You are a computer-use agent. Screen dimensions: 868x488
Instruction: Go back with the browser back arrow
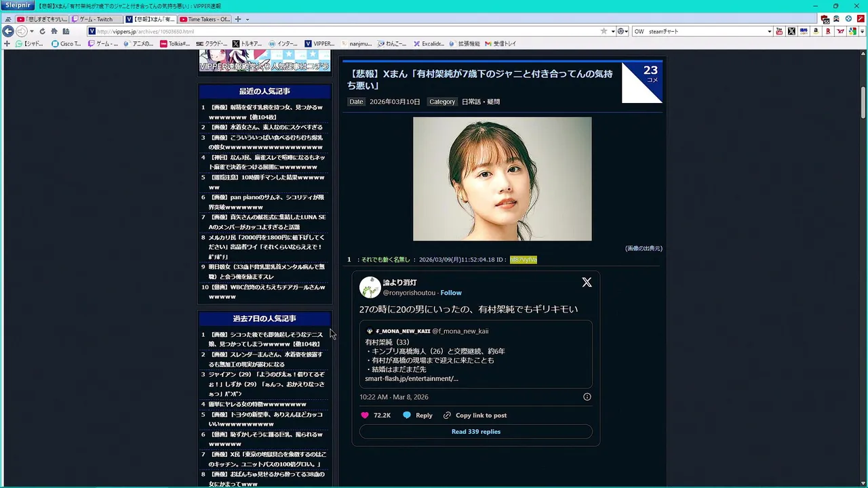coord(8,31)
